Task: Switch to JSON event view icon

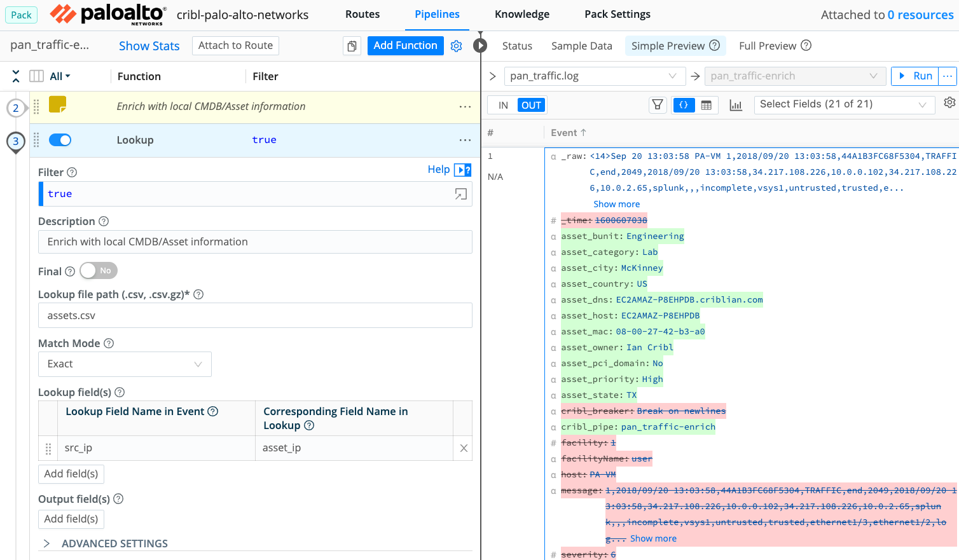Action: point(684,105)
